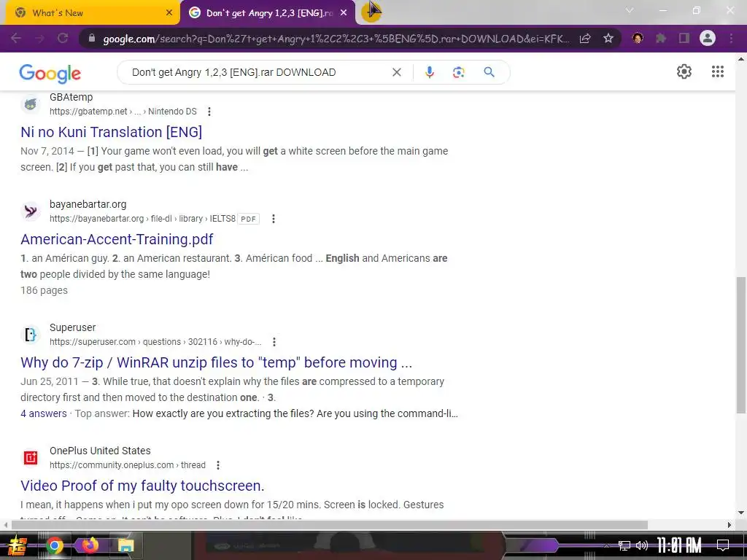Go back with browser back arrow
The height and width of the screenshot is (560, 747).
tap(16, 38)
